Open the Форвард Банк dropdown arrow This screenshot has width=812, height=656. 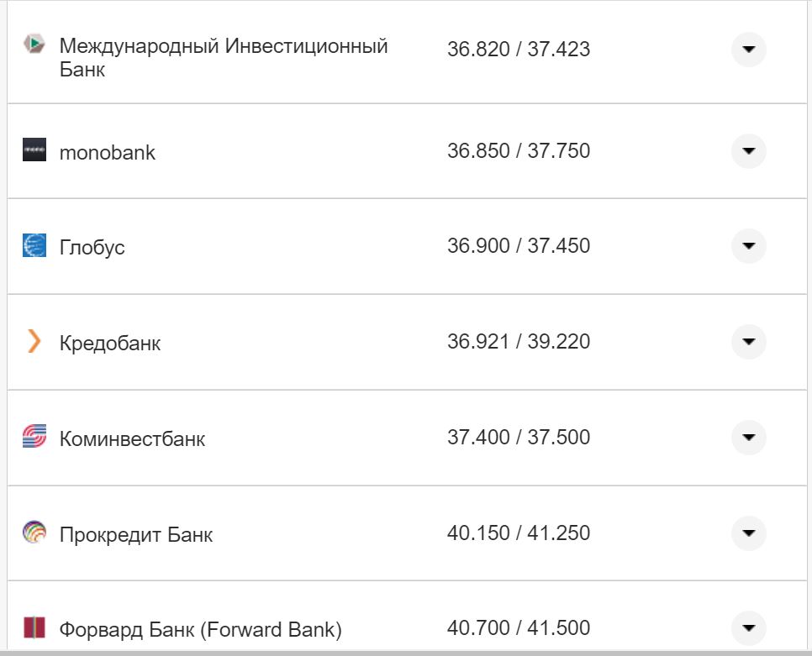pos(747,627)
